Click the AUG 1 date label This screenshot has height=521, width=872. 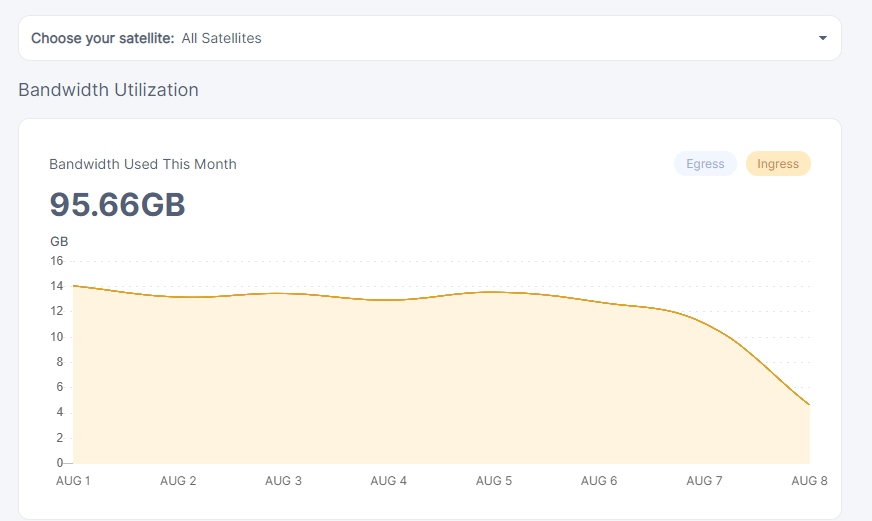click(73, 481)
